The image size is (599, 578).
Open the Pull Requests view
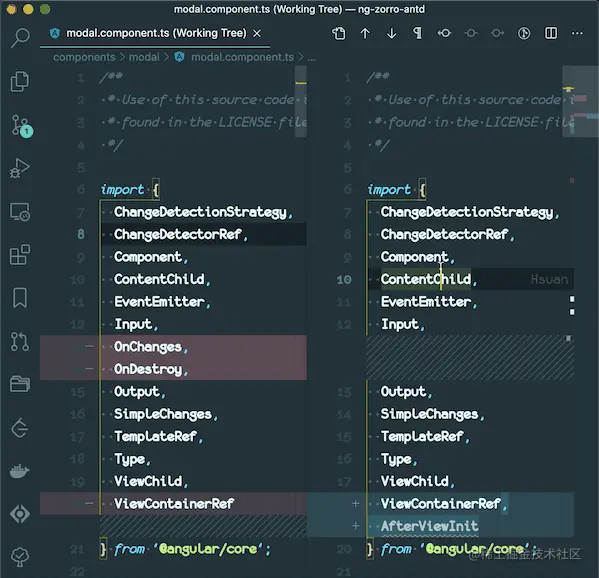(x=20, y=341)
